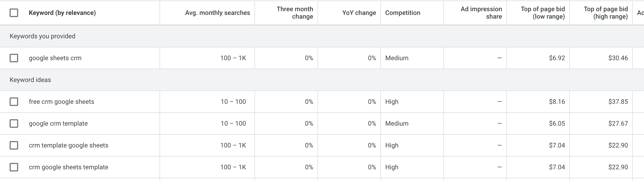Sort by Keyword (by relevance) header
This screenshot has height=181, width=644.
[62, 13]
